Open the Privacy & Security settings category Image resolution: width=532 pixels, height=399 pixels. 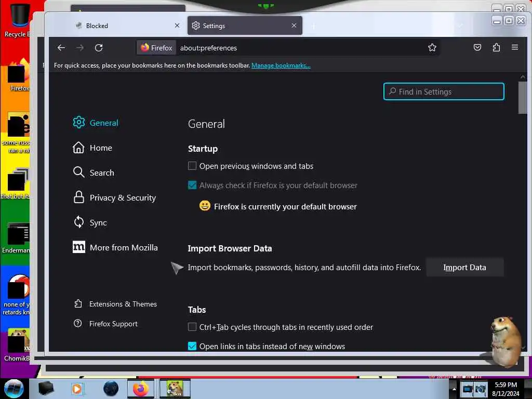tap(114, 197)
